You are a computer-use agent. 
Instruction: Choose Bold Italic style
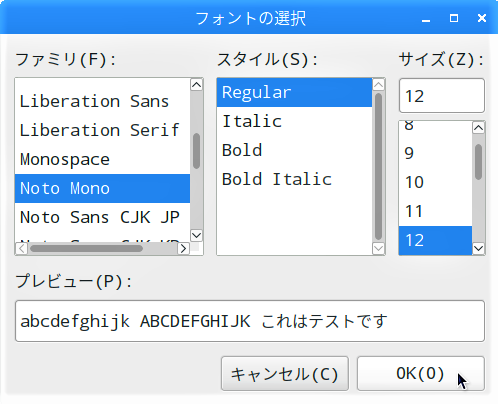(294, 179)
